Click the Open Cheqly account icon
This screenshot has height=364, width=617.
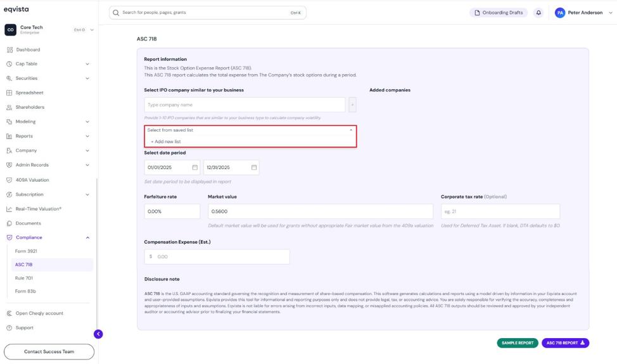[x=9, y=313]
